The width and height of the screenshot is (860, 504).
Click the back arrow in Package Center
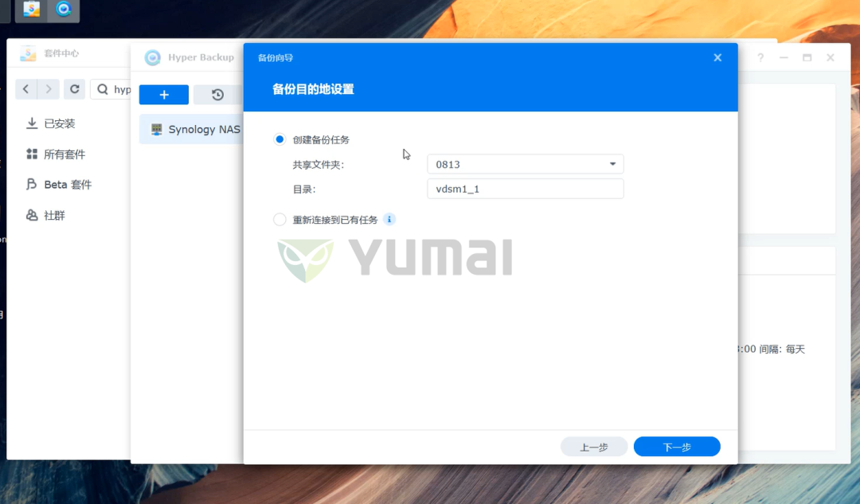[x=25, y=89]
